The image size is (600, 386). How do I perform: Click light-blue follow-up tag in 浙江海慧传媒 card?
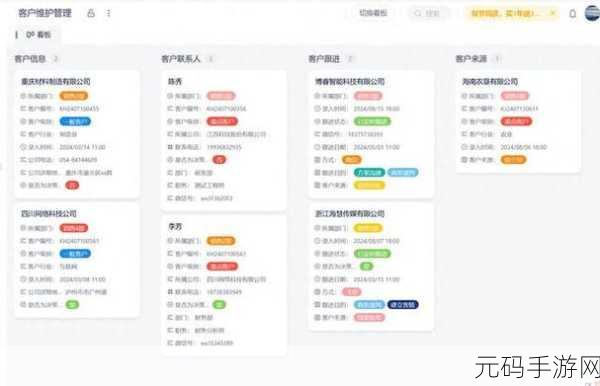(369, 305)
